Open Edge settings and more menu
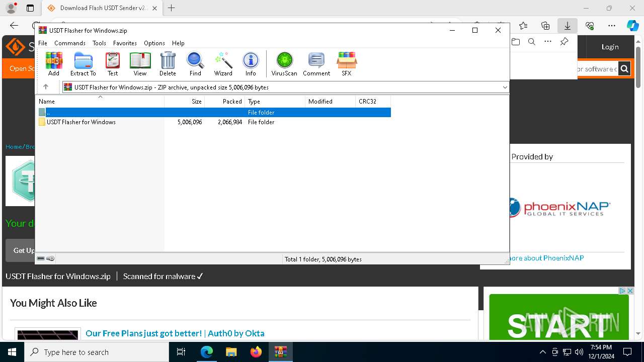The image size is (644, 362). point(612,26)
